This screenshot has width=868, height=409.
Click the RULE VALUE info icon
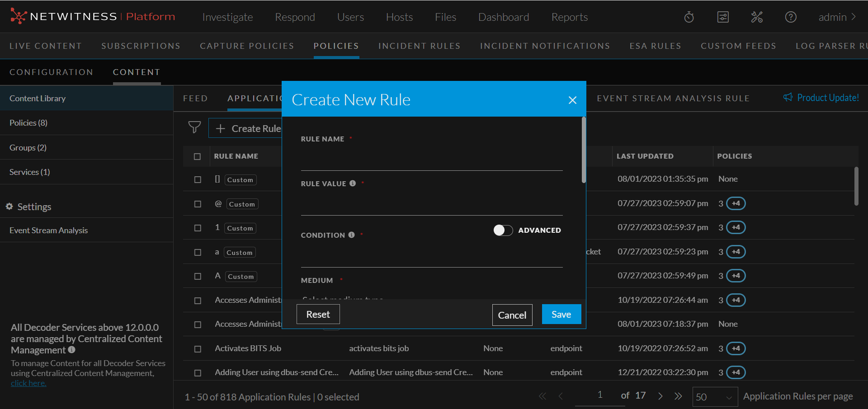(x=353, y=183)
